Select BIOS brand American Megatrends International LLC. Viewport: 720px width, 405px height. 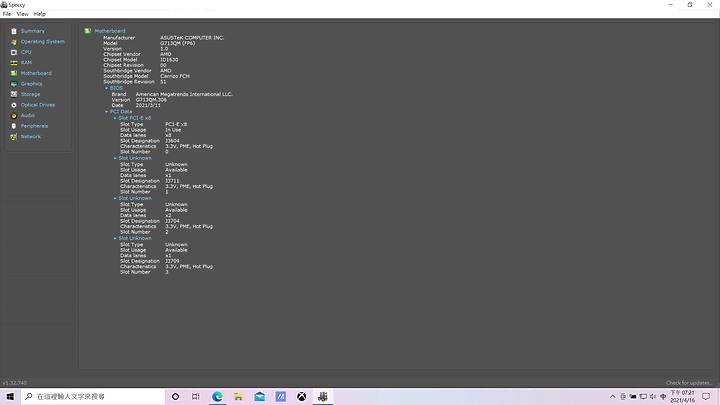(184, 94)
